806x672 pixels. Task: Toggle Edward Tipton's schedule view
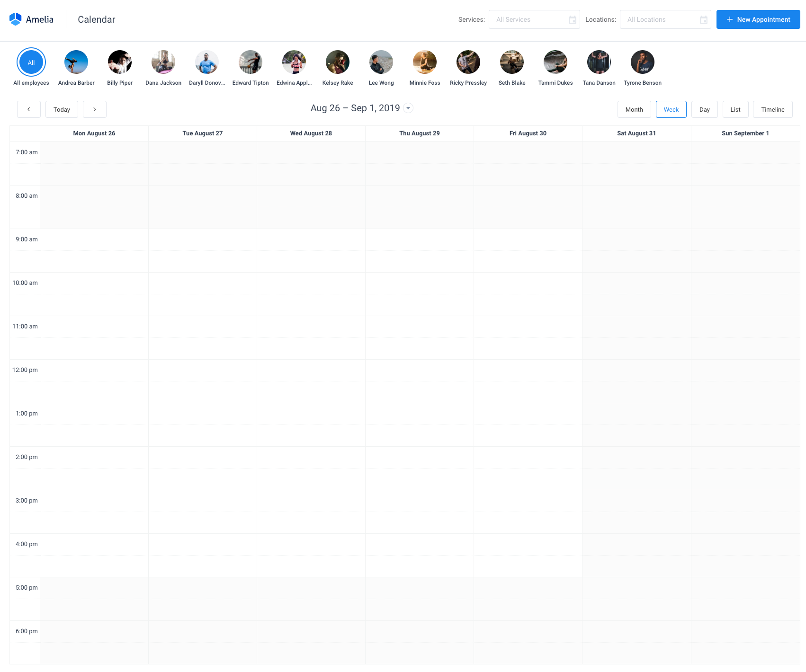click(x=250, y=62)
